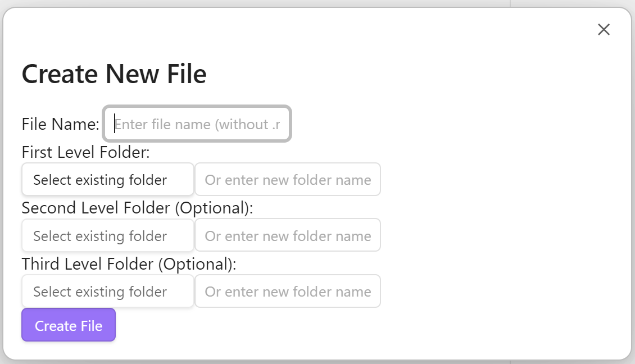This screenshot has height=364, width=635.
Task: Open the First Level Folder existing folder dropdown
Action: click(108, 179)
